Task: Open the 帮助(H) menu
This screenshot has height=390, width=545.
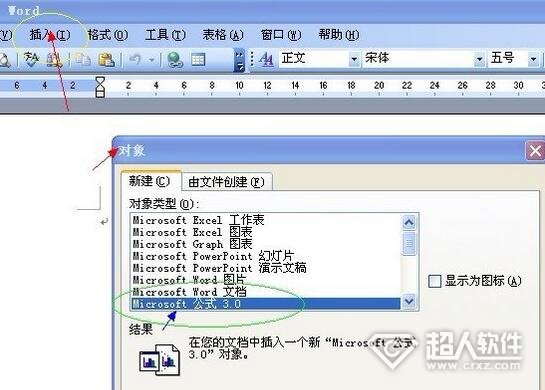Action: click(x=339, y=35)
